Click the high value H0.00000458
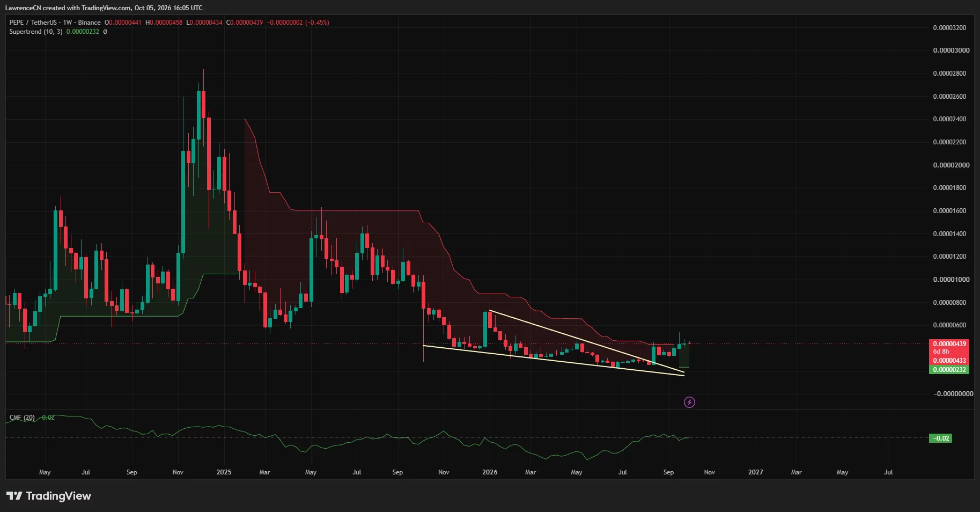Screen dimensions: 980x512 [x=164, y=23]
